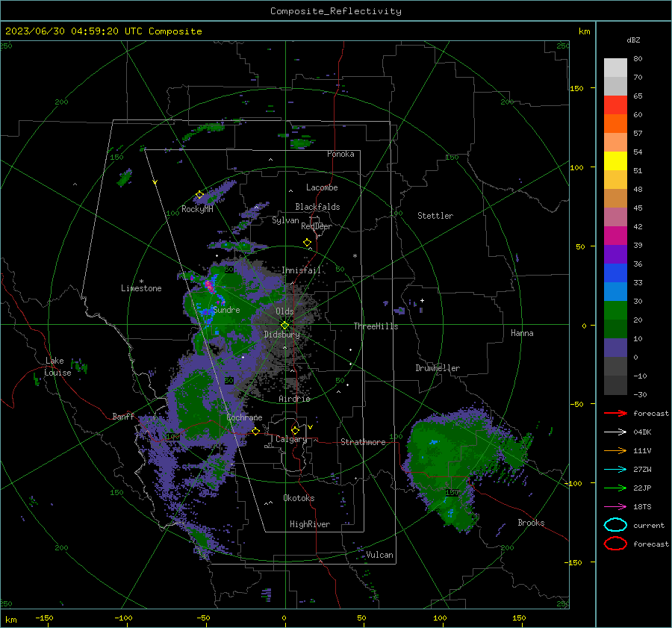Select the slate purple swatch above 0 dBZ
Screen dimensions: 672x628
[615, 348]
